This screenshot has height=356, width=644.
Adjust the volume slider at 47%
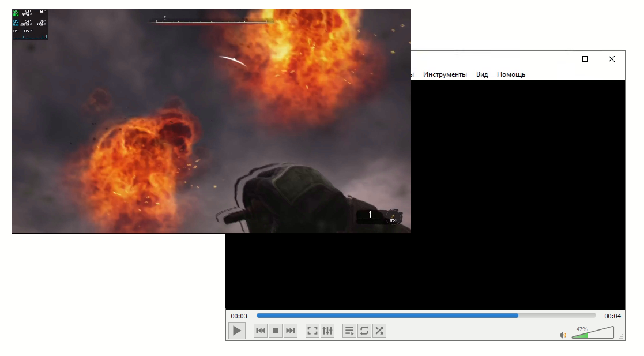[593, 332]
